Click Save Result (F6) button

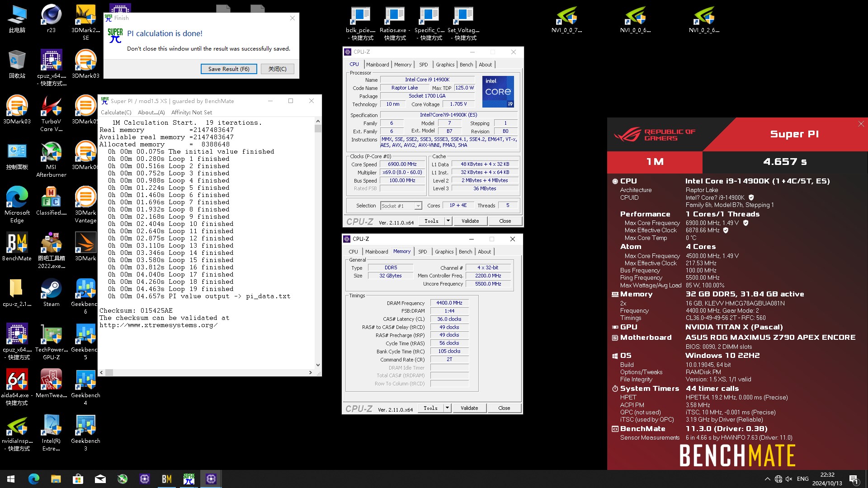coord(229,69)
